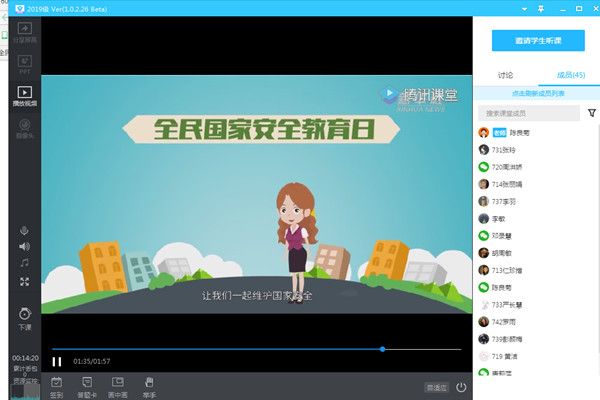Open the 举手 raise hand panel
The width and height of the screenshot is (600, 400).
pos(149,387)
